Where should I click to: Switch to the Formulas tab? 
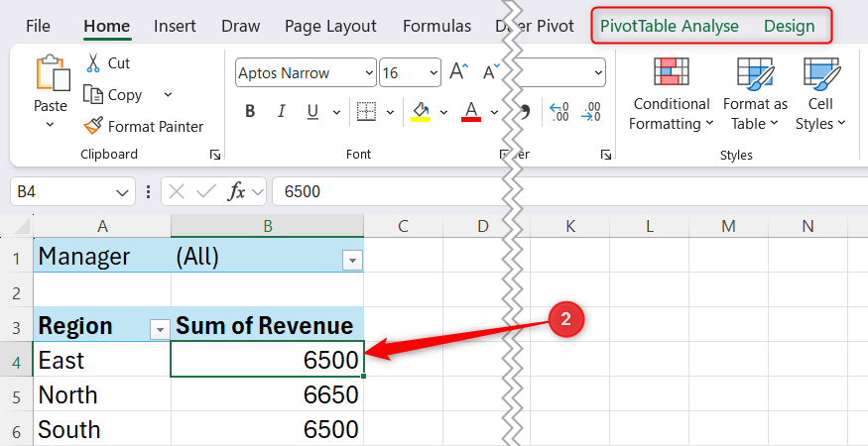point(436,26)
